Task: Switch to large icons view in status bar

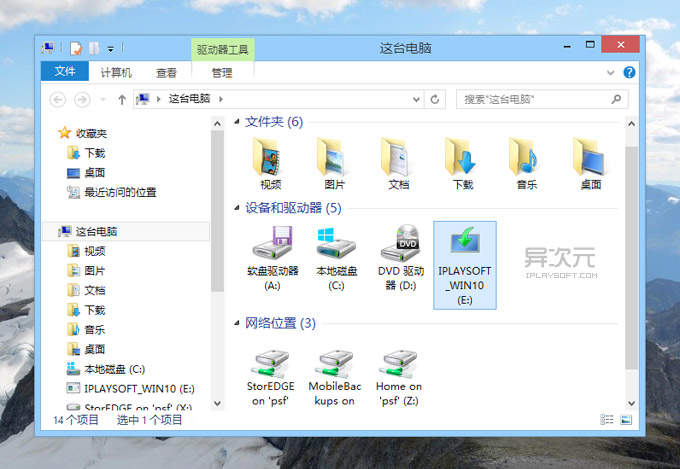Action: tap(626, 419)
